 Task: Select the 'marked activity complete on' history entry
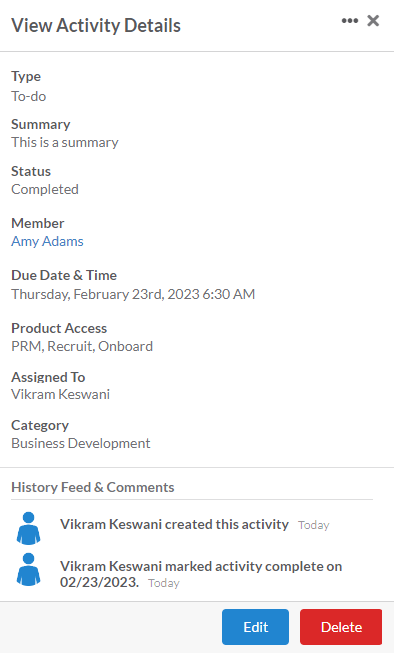(201, 574)
